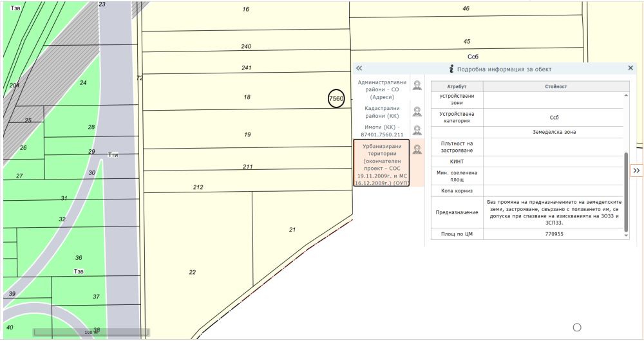Image resolution: width=644 pixels, height=341 pixels.
Task: Click the Предназначение attribute label
Action: [x=457, y=212]
